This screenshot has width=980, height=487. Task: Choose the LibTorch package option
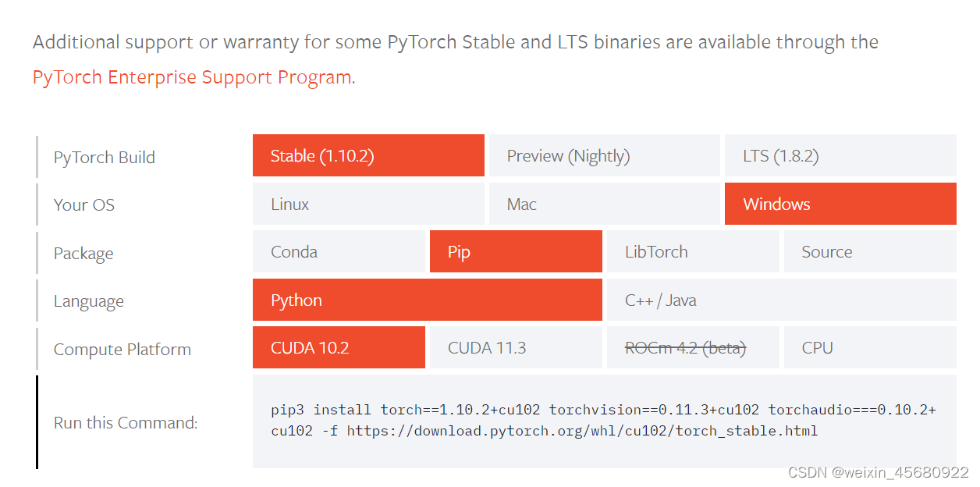pyautogui.click(x=693, y=251)
